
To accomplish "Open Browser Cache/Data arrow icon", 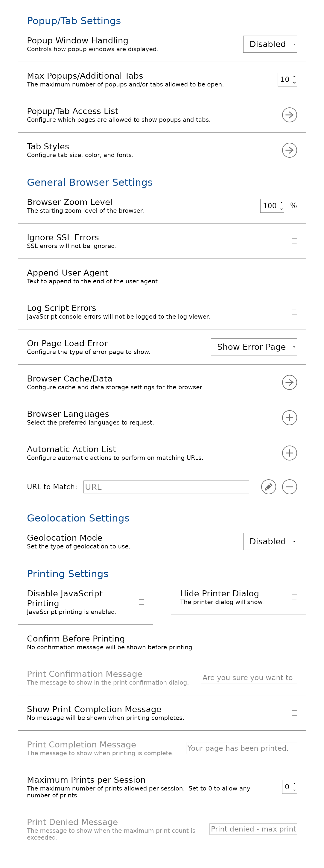I will pos(289,382).
